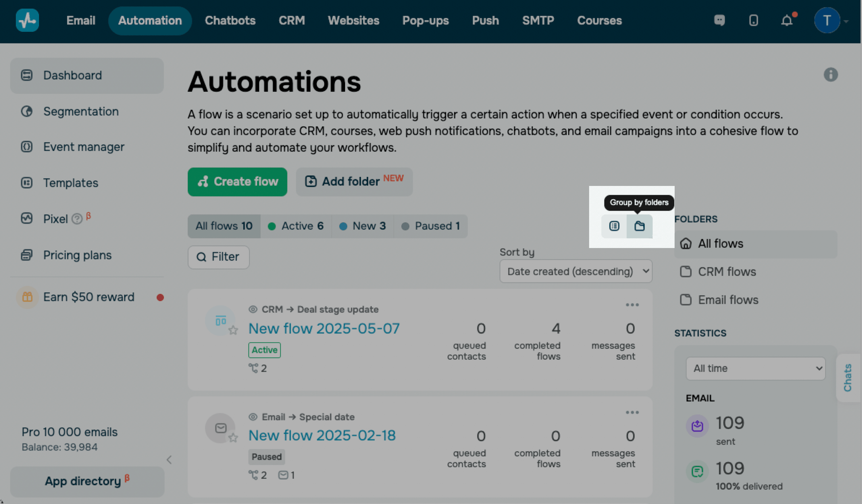Open three-dot menu for New flow 2025-05-07
The height and width of the screenshot is (504, 862).
632,305
